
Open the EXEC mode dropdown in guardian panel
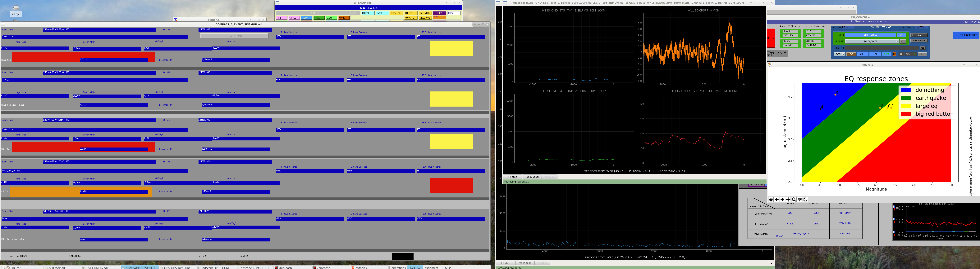840,54
